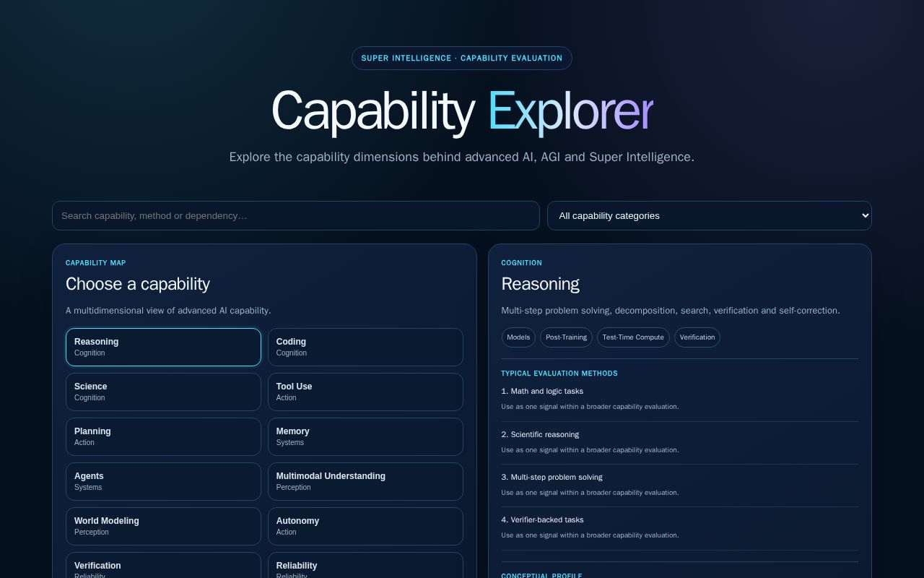Click the multidimensional view description text
Image resolution: width=924 pixels, height=578 pixels.
click(x=168, y=311)
